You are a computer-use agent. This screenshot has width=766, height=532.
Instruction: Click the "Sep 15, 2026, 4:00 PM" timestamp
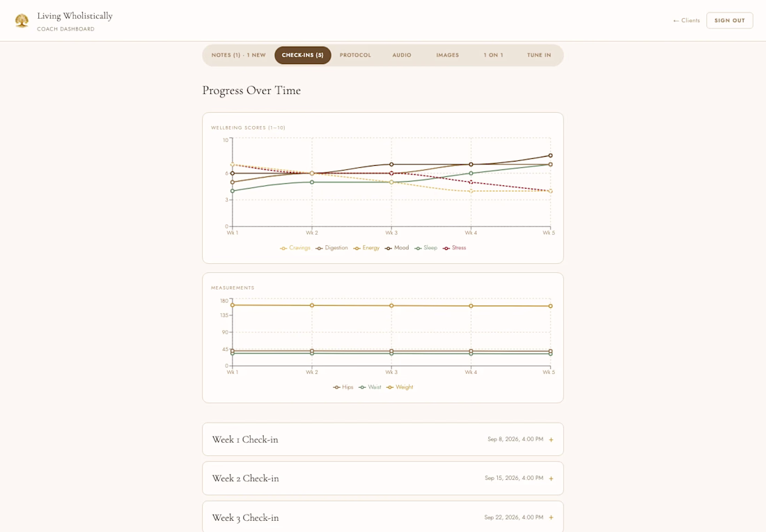[x=514, y=478]
